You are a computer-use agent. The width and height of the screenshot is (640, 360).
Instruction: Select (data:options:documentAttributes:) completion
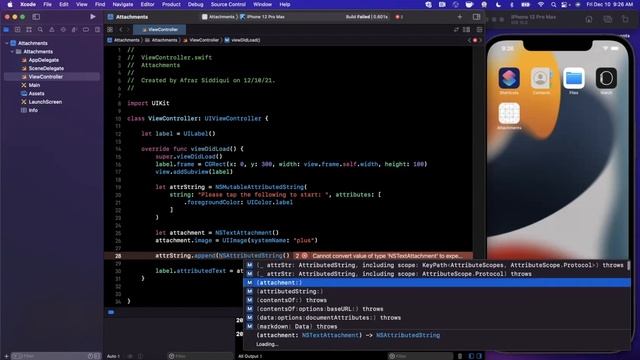tap(437, 318)
